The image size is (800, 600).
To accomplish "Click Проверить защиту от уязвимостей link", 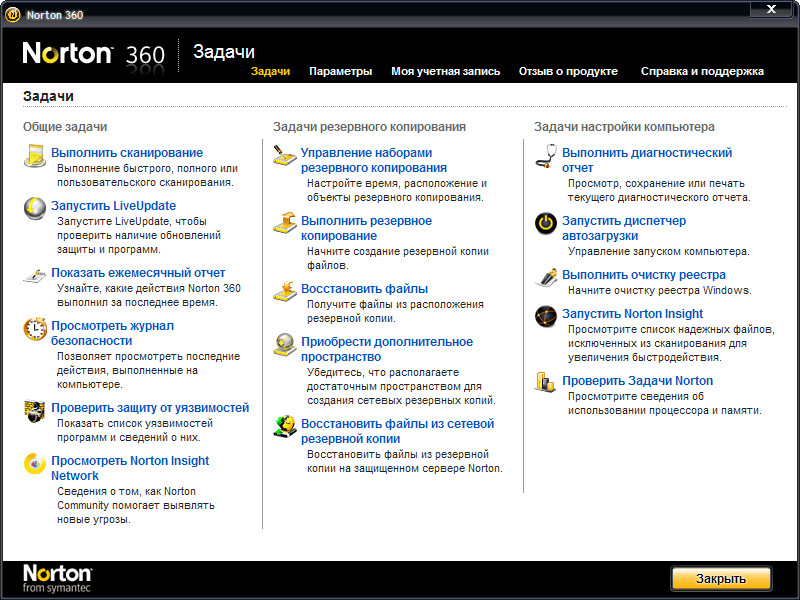I will [x=150, y=408].
